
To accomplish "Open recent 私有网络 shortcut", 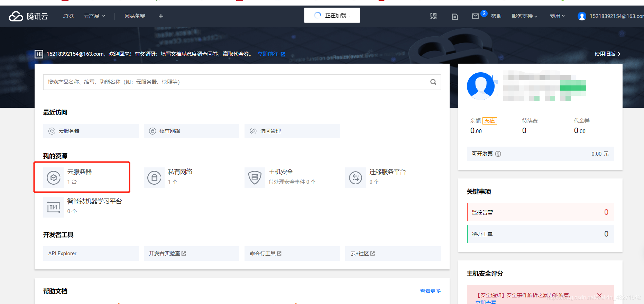I will point(192,131).
